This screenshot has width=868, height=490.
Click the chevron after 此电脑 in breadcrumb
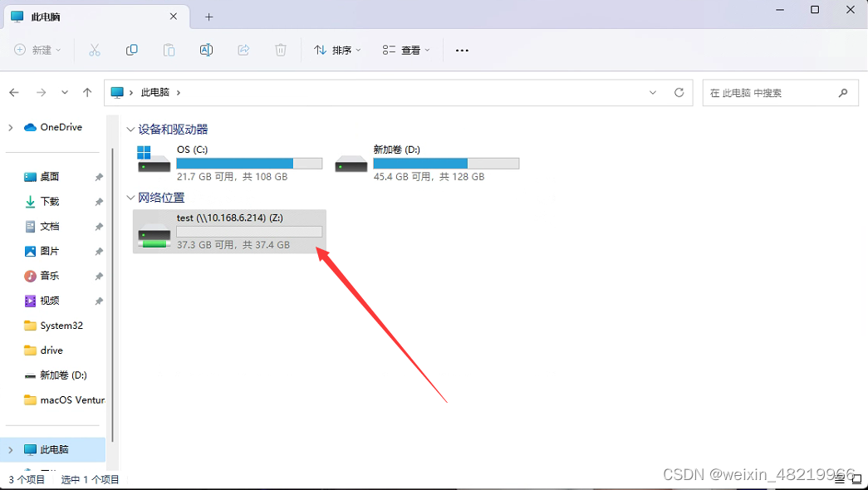[x=179, y=92]
